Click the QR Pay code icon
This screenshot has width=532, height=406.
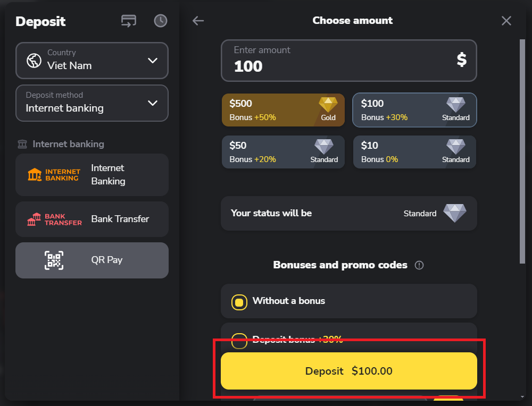(54, 260)
